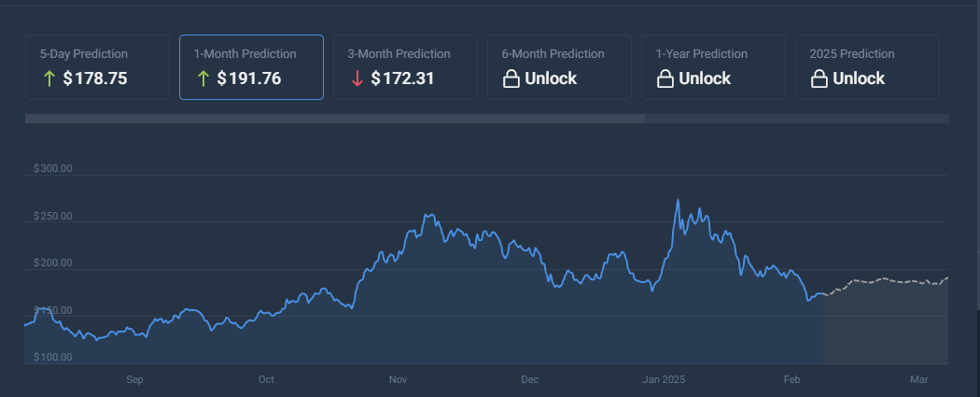Click the $191.76 predicted price

pyautogui.click(x=249, y=78)
